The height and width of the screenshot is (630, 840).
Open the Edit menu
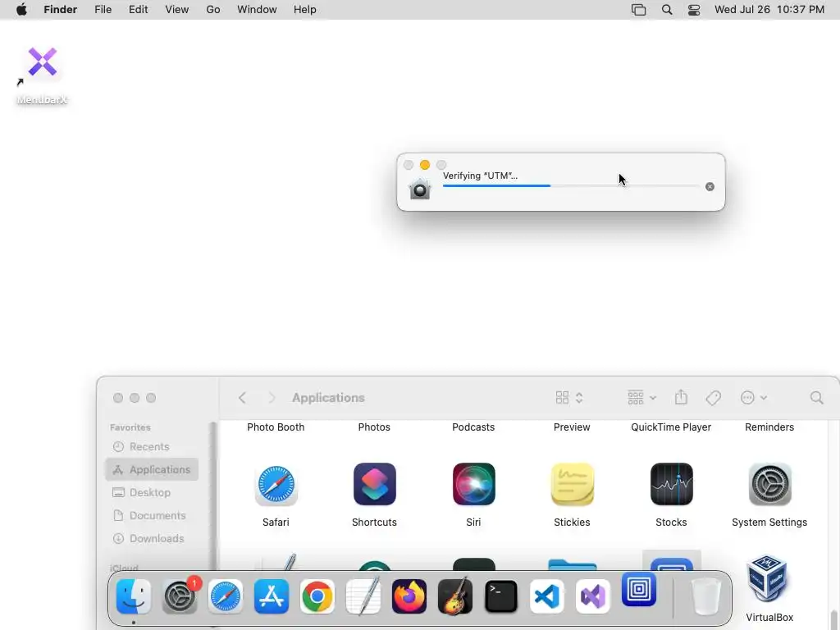pyautogui.click(x=138, y=10)
